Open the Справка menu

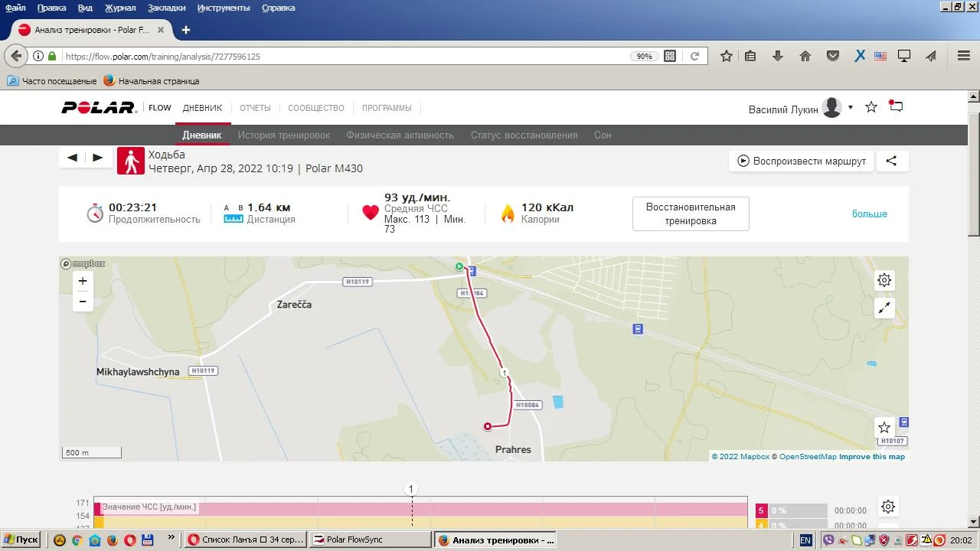click(279, 8)
